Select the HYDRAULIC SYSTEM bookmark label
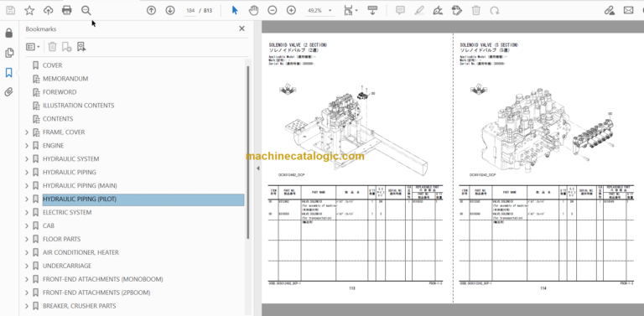The height and width of the screenshot is (316, 644). (70, 158)
